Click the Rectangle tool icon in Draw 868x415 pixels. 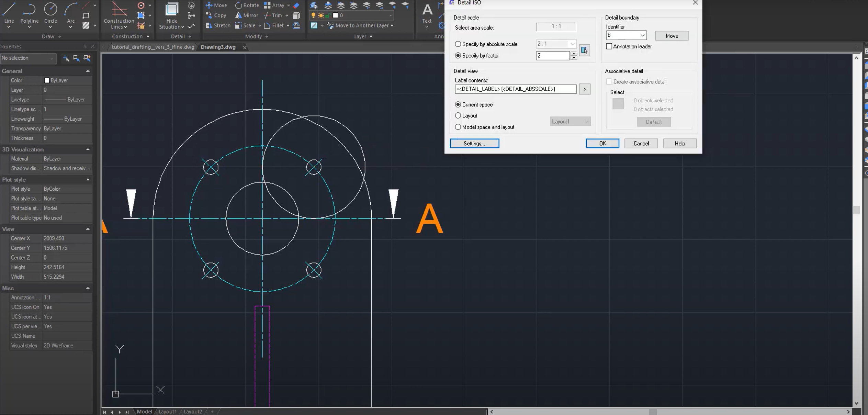pos(86,16)
